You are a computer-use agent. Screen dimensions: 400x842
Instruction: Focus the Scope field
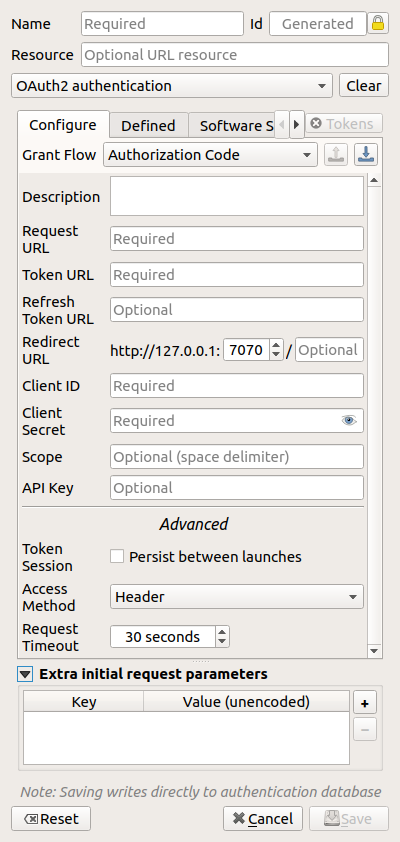point(237,457)
